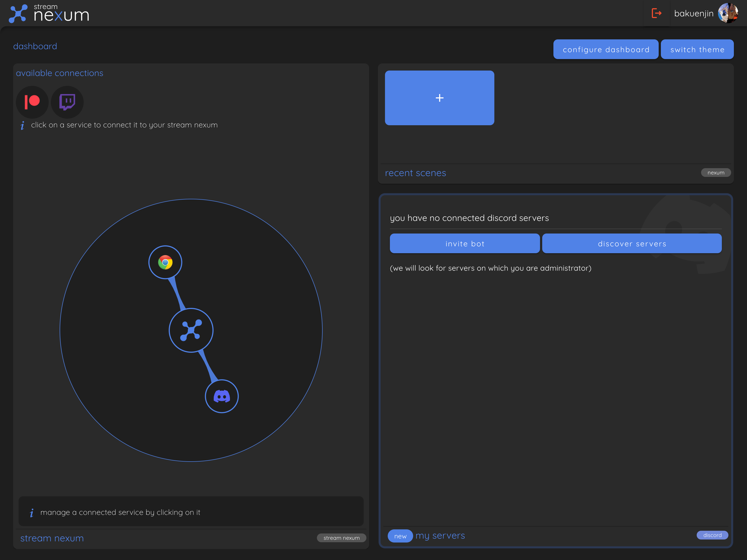Click the bakuenjin username text
Screen dimensions: 747x560
pyautogui.click(x=693, y=13)
